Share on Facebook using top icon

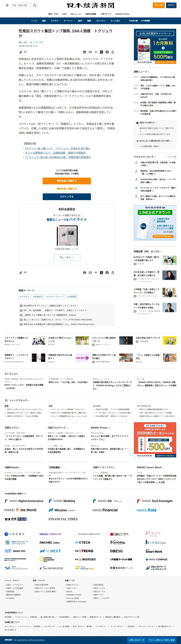[107, 52]
